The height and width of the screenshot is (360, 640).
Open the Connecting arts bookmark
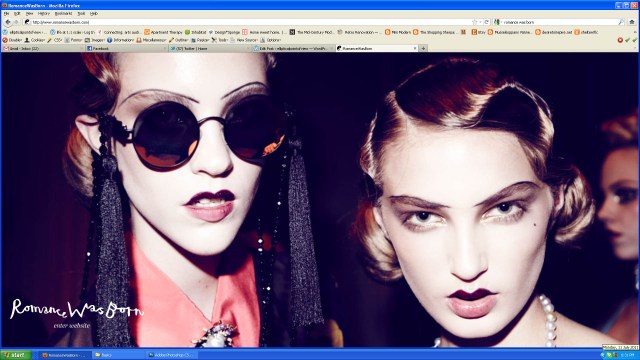[x=119, y=32]
